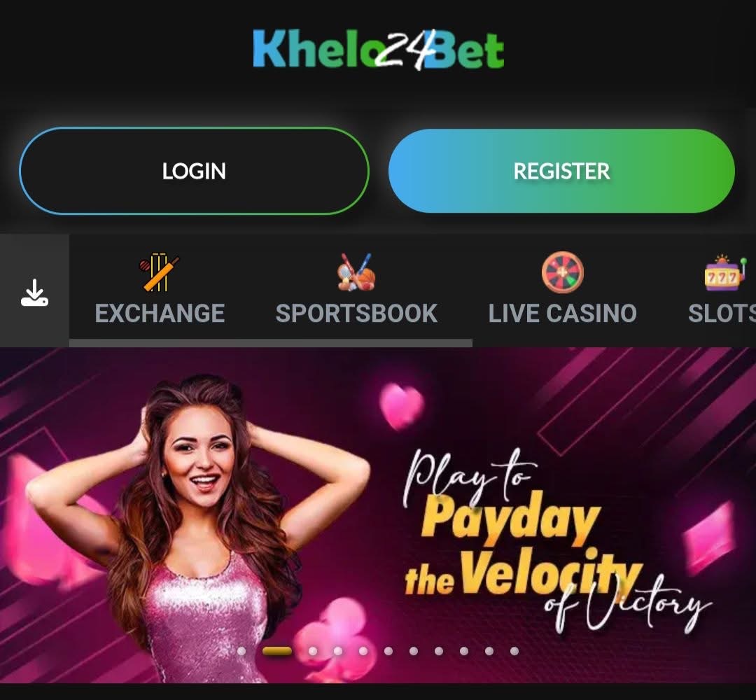Screen dimensions: 756x700
Task: Open the Khelo24Bet logo home link
Action: (379, 49)
